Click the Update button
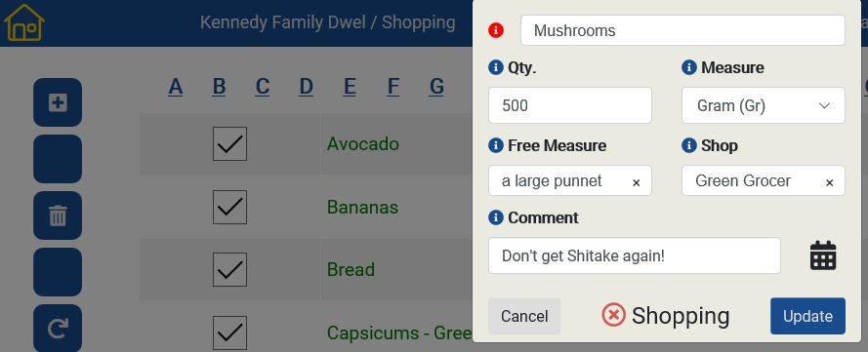 807,316
